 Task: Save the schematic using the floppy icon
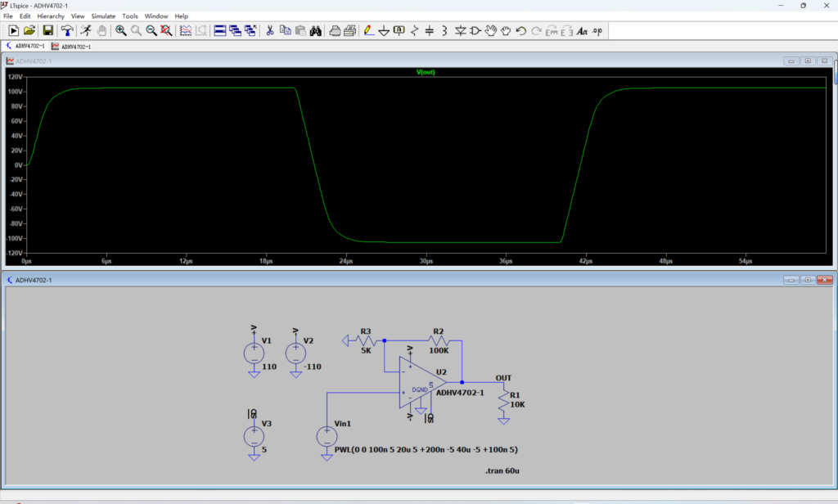point(48,31)
